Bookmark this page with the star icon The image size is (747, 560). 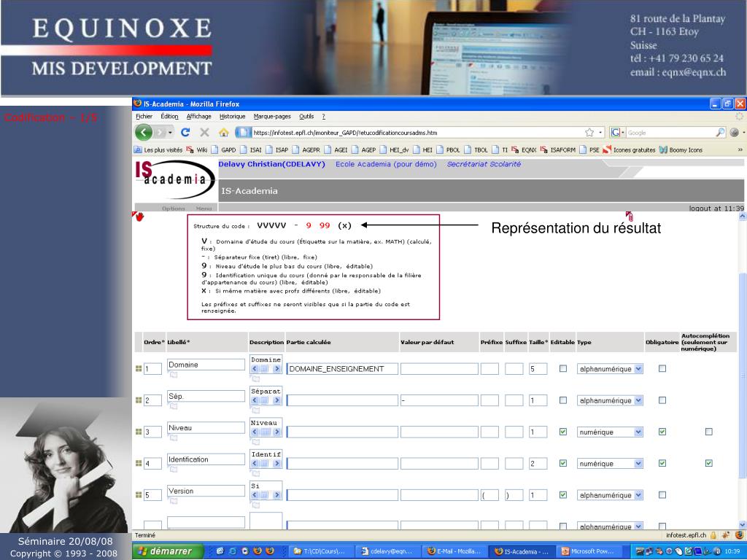click(589, 133)
